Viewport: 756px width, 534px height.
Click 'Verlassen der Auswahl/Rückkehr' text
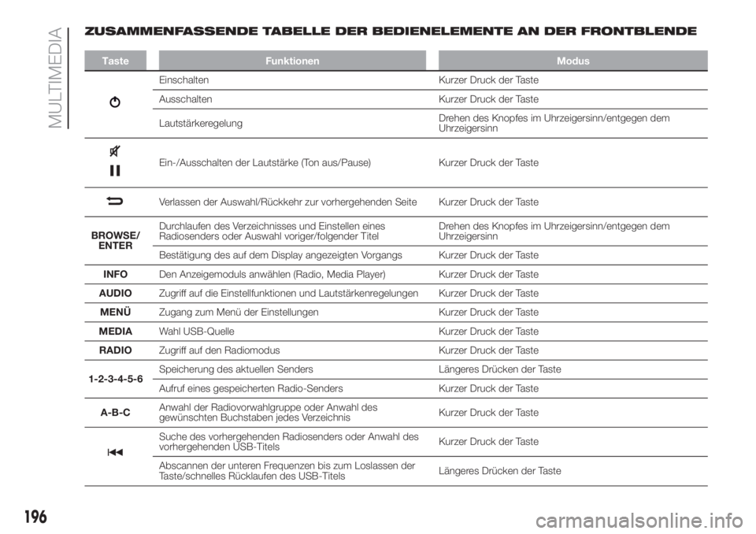[x=288, y=202]
